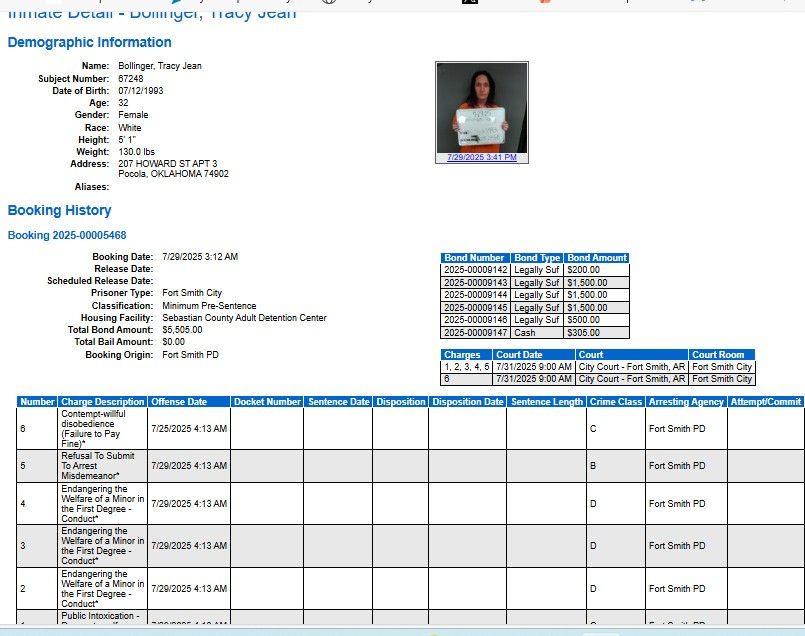The height and width of the screenshot is (636, 805).
Task: Click the Sentence Length column header
Action: [x=547, y=402]
